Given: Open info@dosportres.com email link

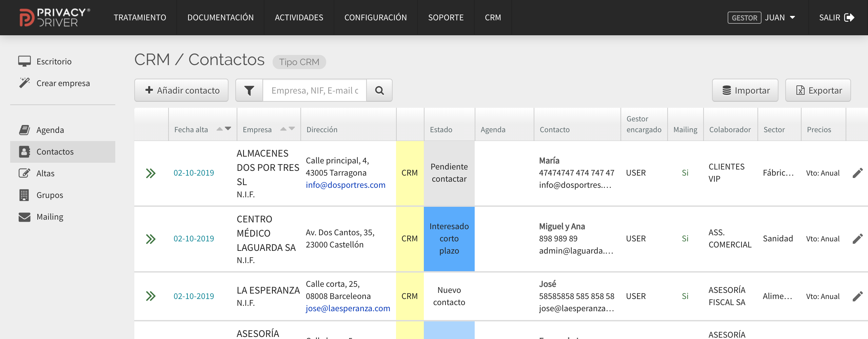Looking at the screenshot, I should 346,185.
